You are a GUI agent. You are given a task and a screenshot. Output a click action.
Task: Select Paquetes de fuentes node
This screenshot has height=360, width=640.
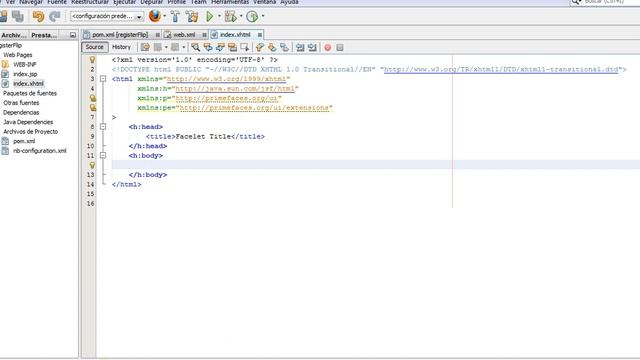tap(30, 93)
